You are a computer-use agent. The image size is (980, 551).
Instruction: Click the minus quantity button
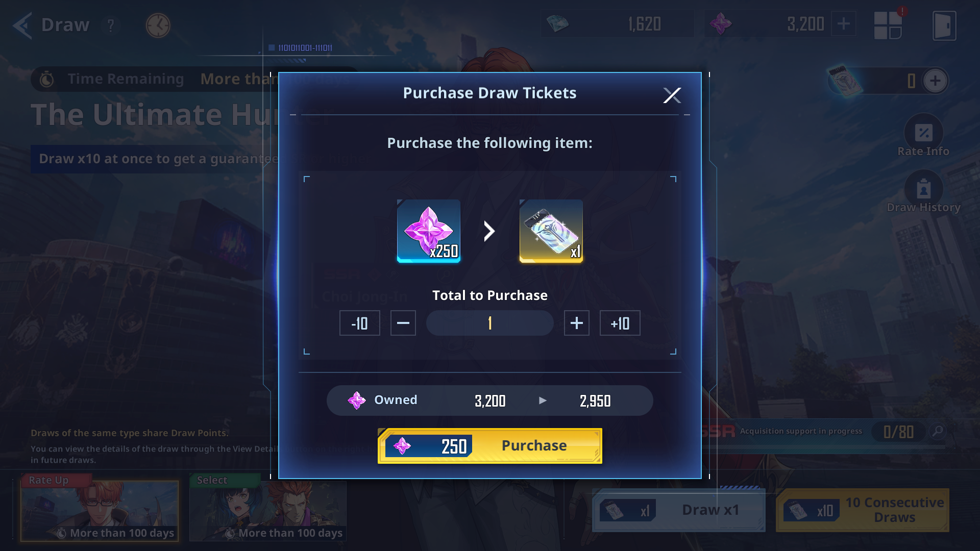(403, 323)
